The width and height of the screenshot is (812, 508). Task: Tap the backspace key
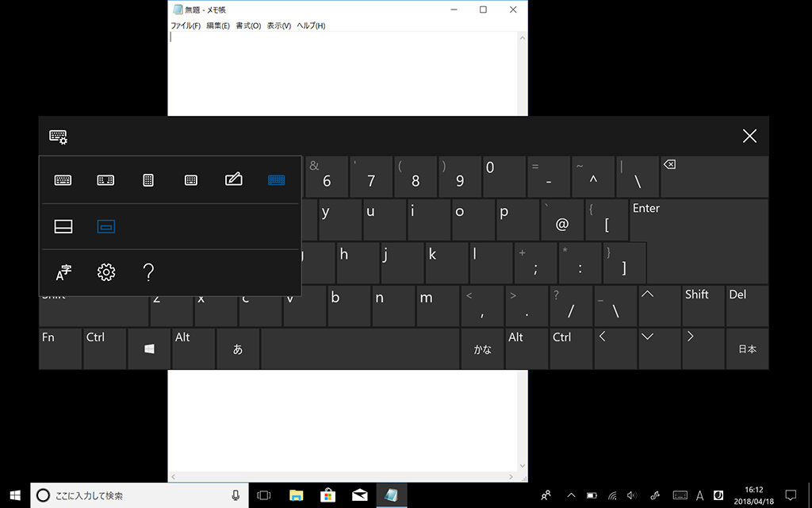click(714, 177)
